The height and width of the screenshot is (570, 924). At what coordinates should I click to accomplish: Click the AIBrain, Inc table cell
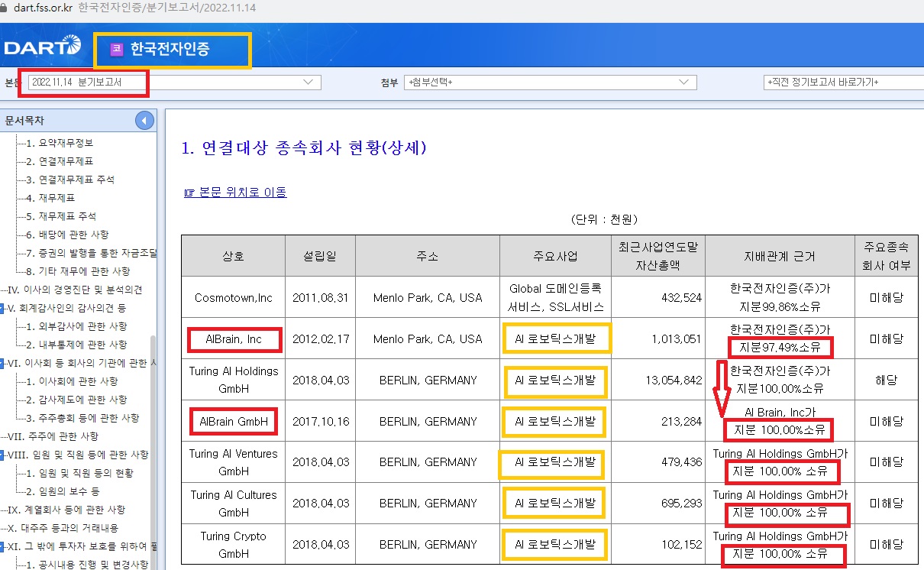tap(233, 339)
